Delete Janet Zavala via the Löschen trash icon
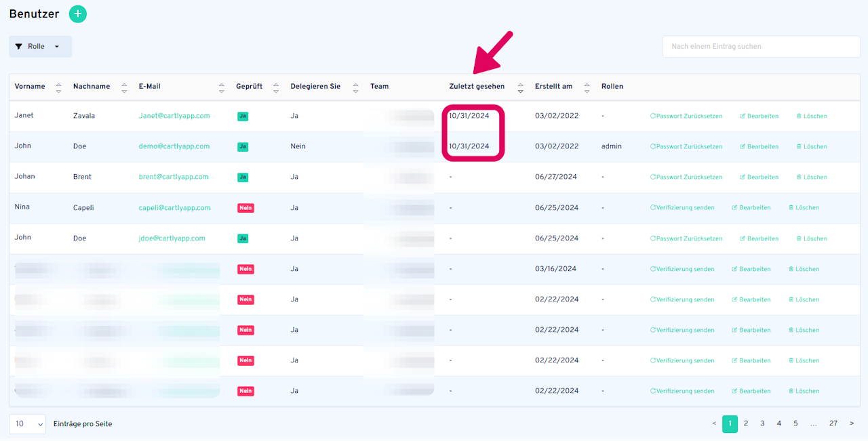Image resolution: width=868 pixels, height=441 pixels. (812, 116)
